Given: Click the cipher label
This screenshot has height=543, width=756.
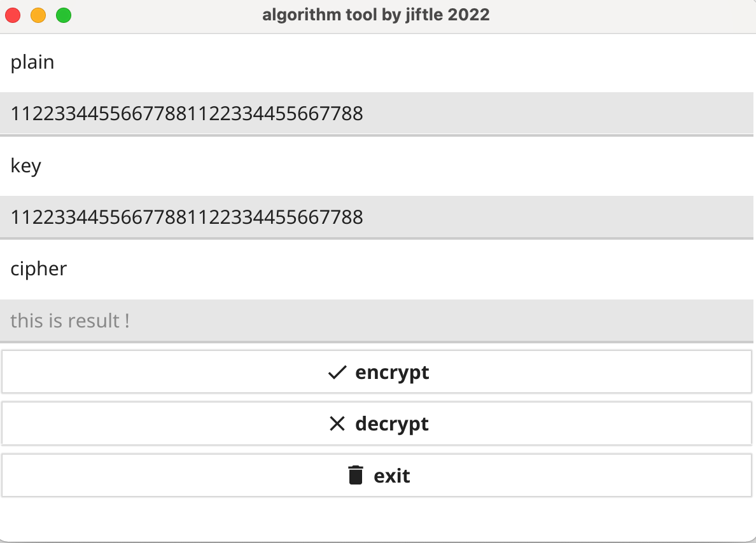Looking at the screenshot, I should 38,269.
